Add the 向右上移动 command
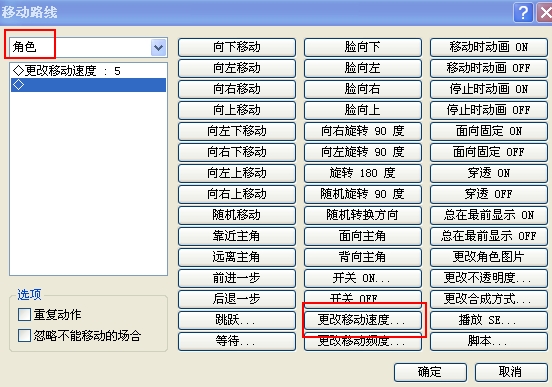Viewport: 552px width, 387px height. (237, 194)
